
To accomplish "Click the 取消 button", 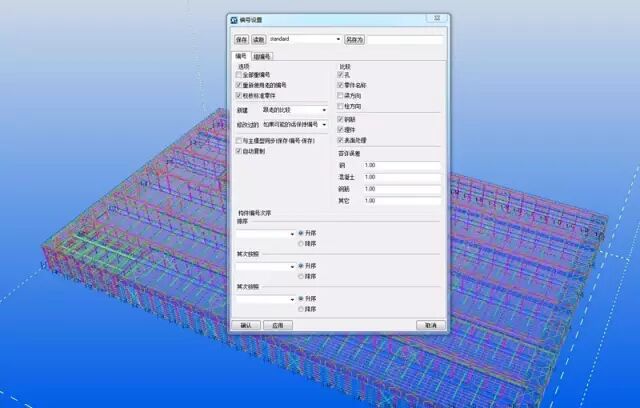I will [x=431, y=325].
